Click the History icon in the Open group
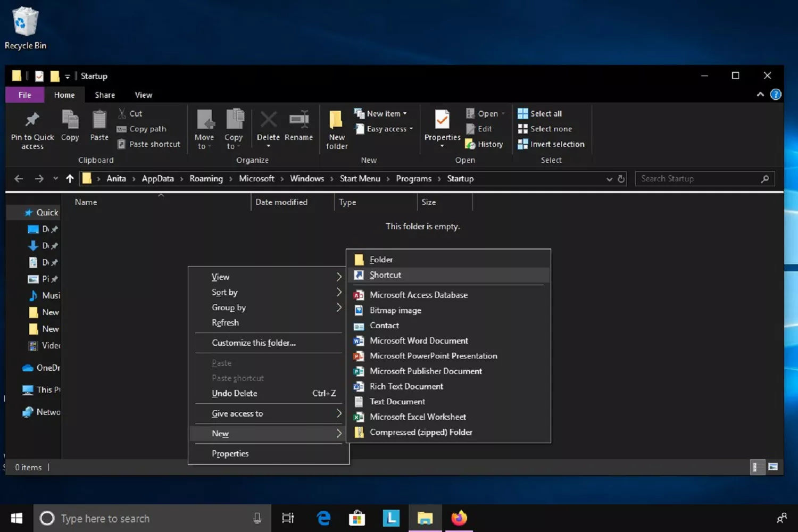Image resolution: width=798 pixels, height=532 pixels. click(x=484, y=144)
